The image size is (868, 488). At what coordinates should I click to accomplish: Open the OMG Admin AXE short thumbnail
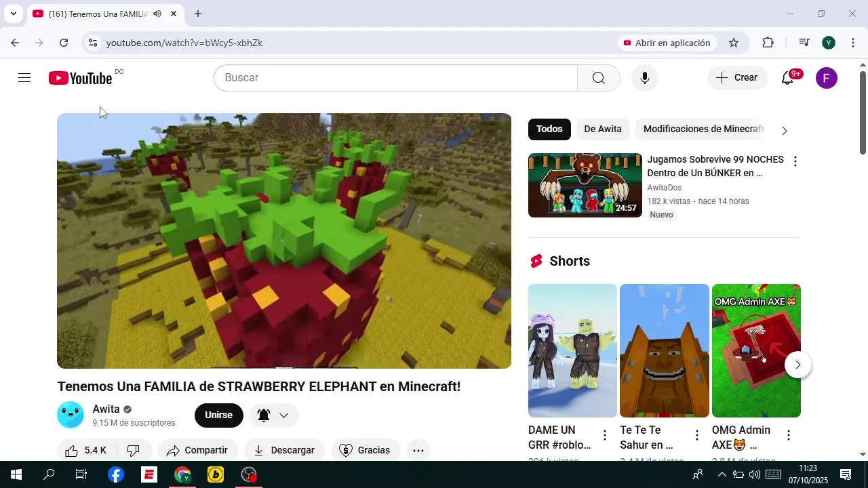(x=756, y=350)
